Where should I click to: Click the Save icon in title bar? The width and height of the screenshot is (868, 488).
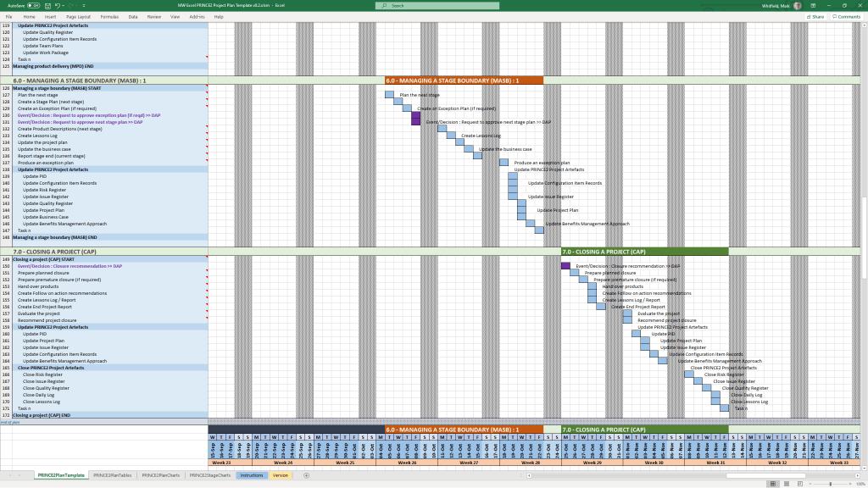(47, 5)
